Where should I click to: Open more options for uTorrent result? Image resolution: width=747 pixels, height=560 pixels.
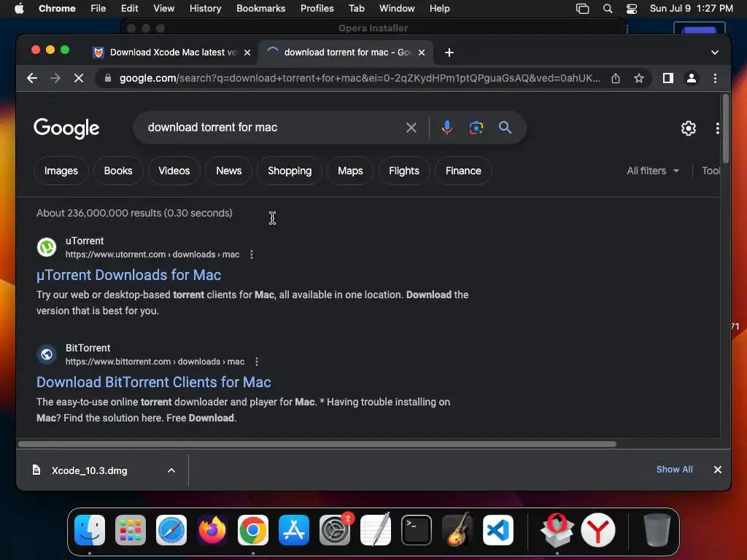tap(252, 254)
